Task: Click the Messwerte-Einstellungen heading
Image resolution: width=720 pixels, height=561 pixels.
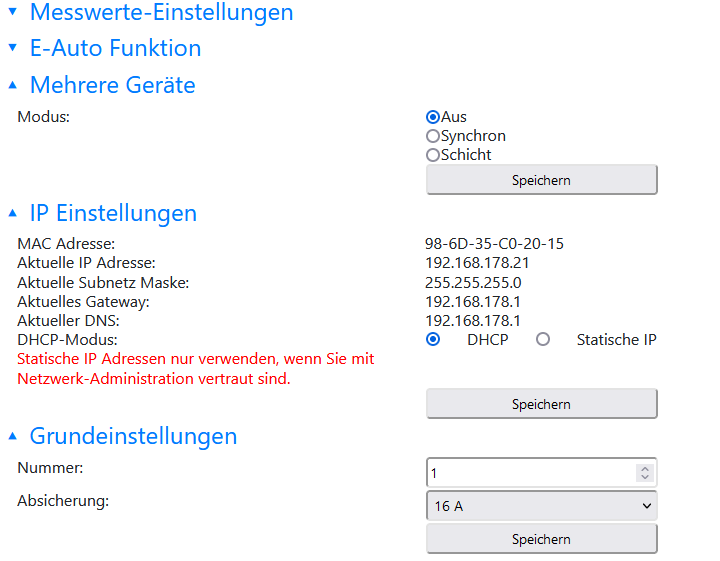Action: (162, 13)
